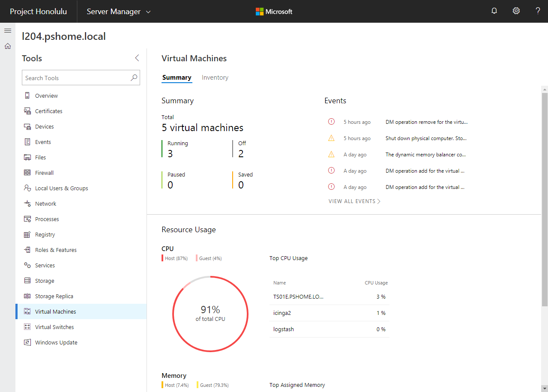The height and width of the screenshot is (392, 548).
Task: Select the Registry tool
Action: (45, 235)
